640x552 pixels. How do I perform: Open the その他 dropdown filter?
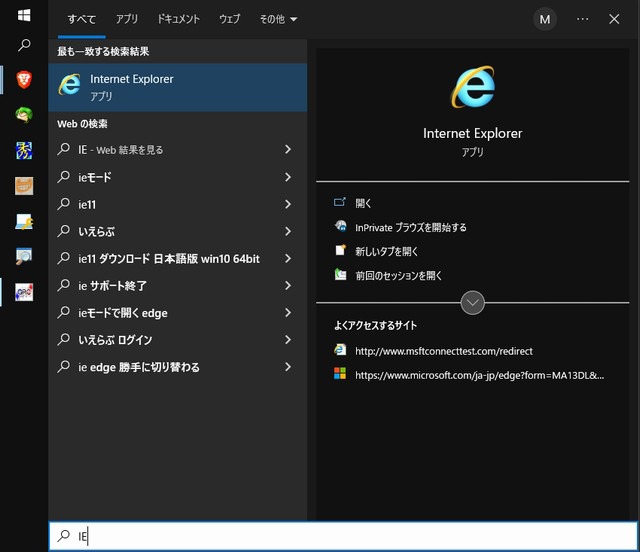click(278, 19)
